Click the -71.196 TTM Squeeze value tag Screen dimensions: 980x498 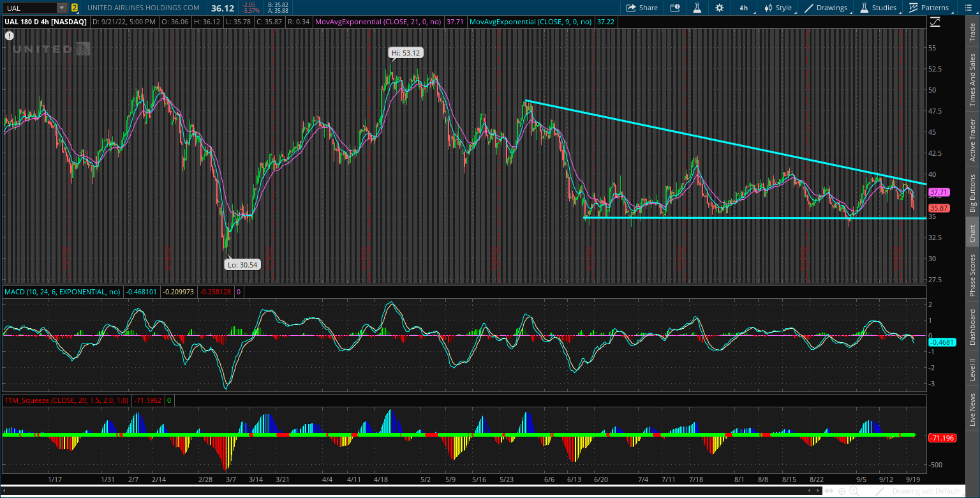click(941, 438)
